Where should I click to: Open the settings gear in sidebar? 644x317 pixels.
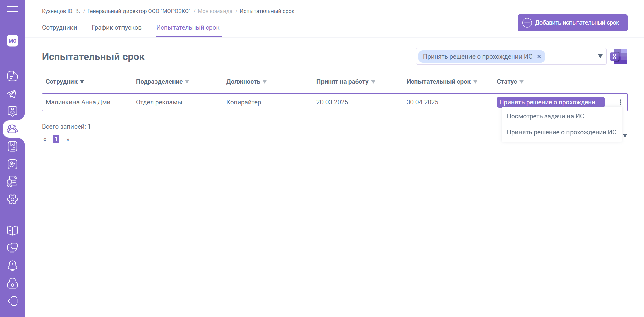point(12,199)
